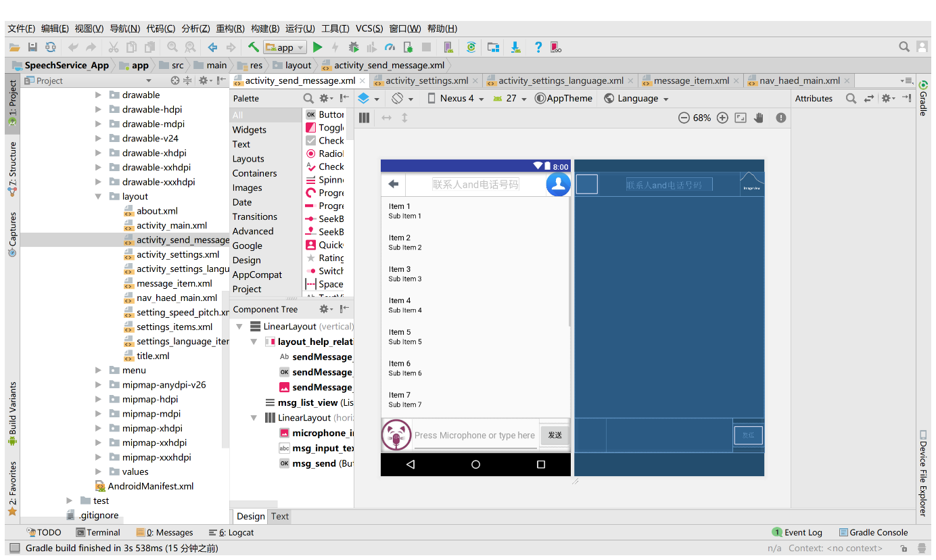This screenshot has width=936, height=560.
Task: Click the Make Project hammer icon
Action: point(254,47)
